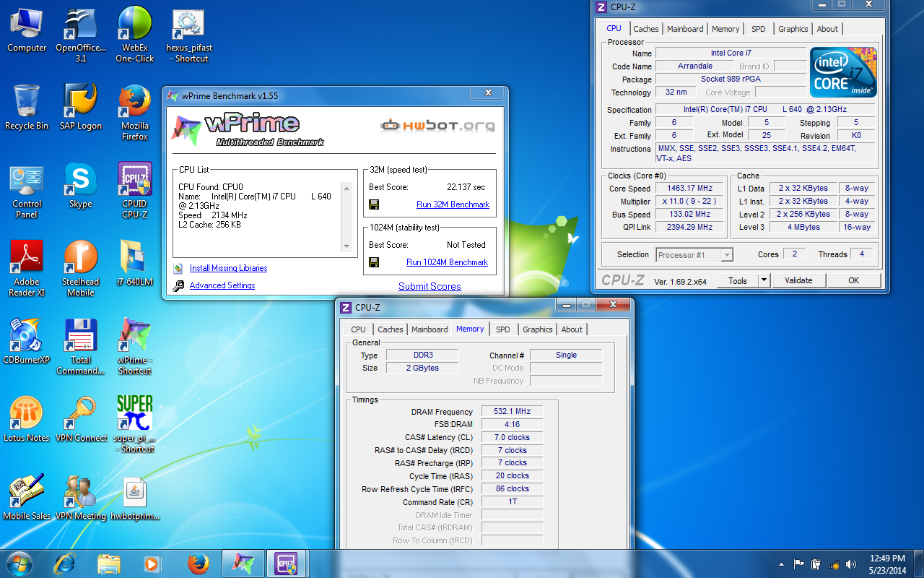Select the Skype desktop icon

[81, 186]
